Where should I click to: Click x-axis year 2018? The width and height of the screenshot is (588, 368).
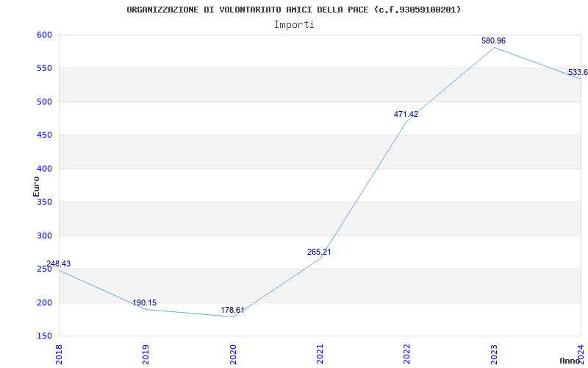pos(59,354)
